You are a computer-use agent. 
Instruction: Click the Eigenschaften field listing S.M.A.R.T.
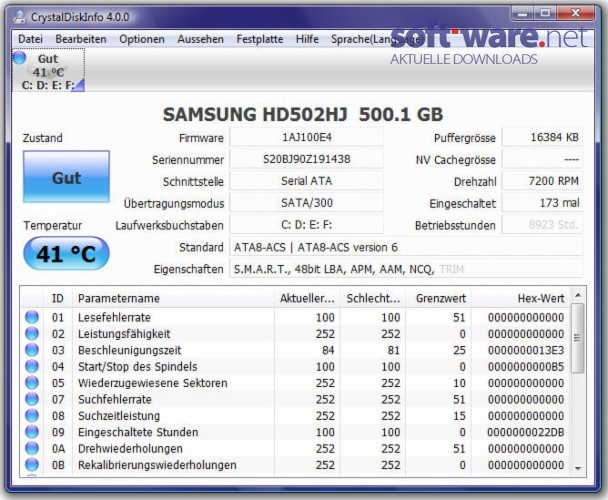[x=406, y=269]
